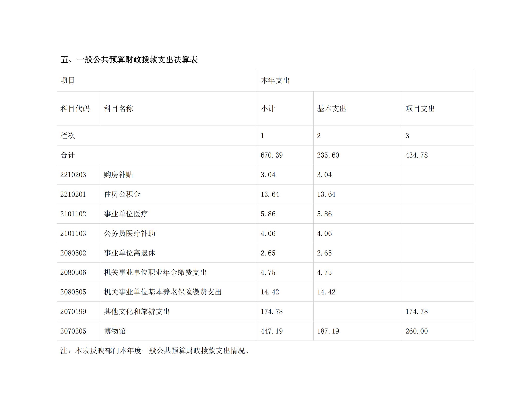532x411 pixels.
Task: Click 174.78 in the 项目支出 column
Action: coord(417,311)
